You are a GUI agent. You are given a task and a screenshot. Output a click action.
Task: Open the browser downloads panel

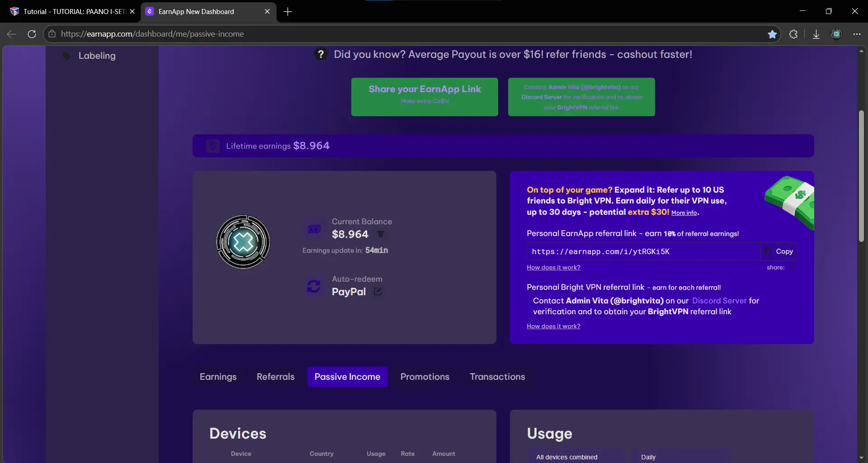pyautogui.click(x=816, y=34)
